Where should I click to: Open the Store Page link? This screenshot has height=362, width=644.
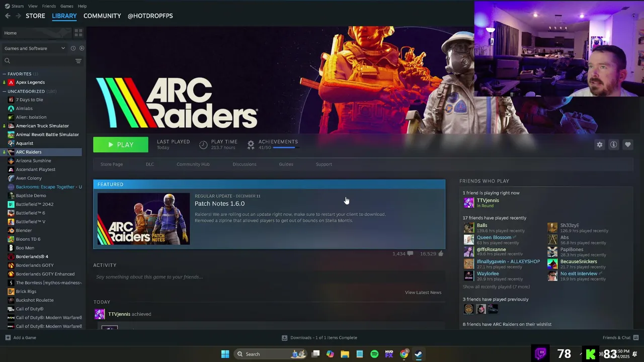(112, 164)
